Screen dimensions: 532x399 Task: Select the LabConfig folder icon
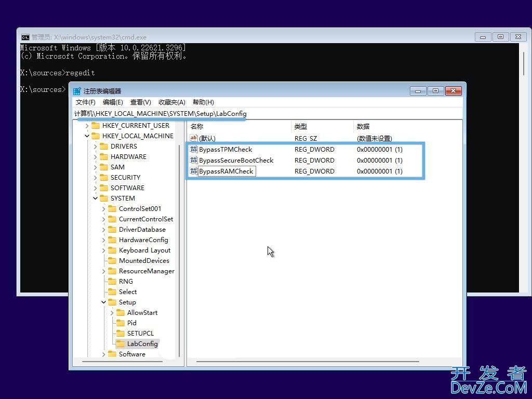[121, 344]
